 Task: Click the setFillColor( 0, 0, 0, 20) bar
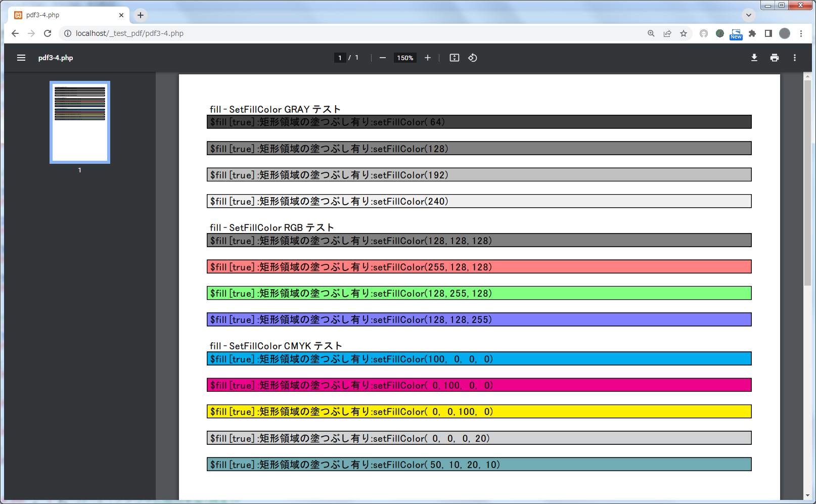point(479,438)
